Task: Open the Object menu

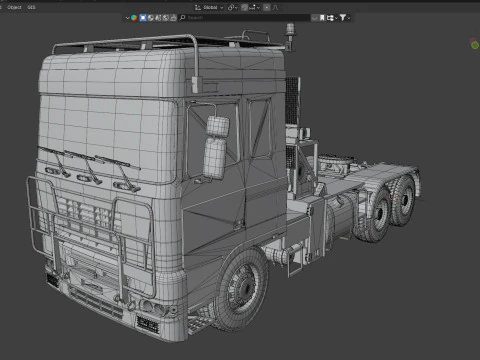Action: click(14, 7)
